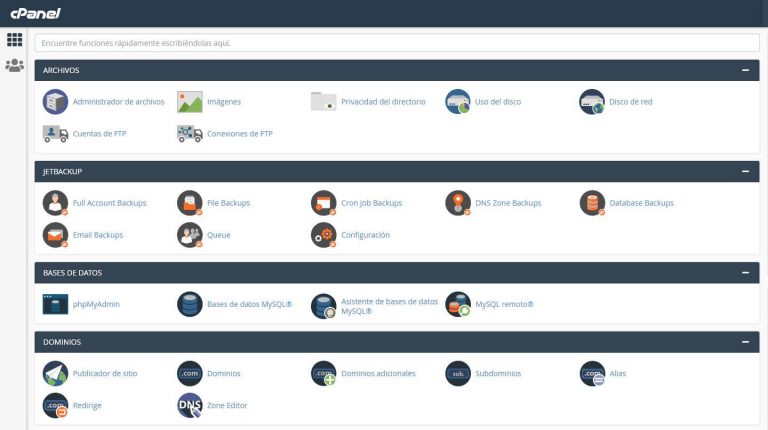Click the sidebar user manager icon
The height and width of the screenshot is (430, 768).
pyautogui.click(x=14, y=65)
